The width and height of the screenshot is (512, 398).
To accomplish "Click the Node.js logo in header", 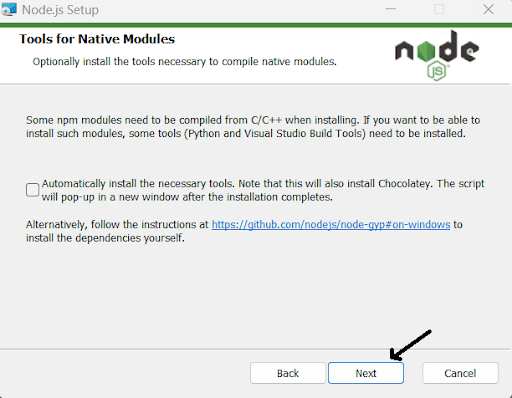I will 437,55.
